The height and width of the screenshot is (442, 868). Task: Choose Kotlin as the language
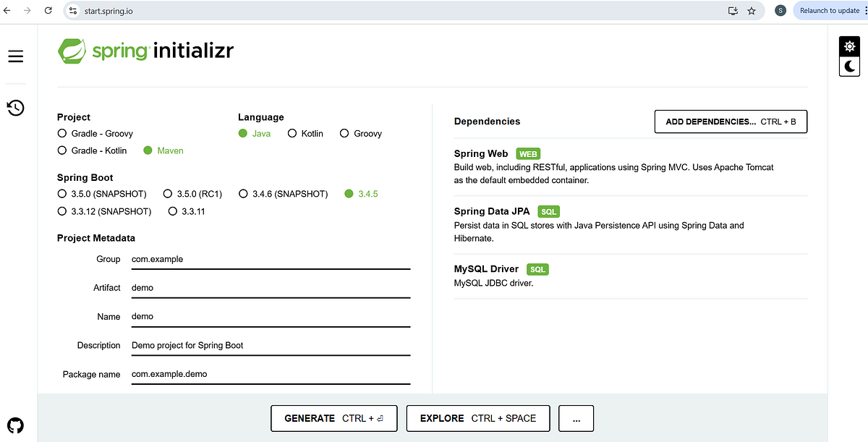[x=305, y=134]
